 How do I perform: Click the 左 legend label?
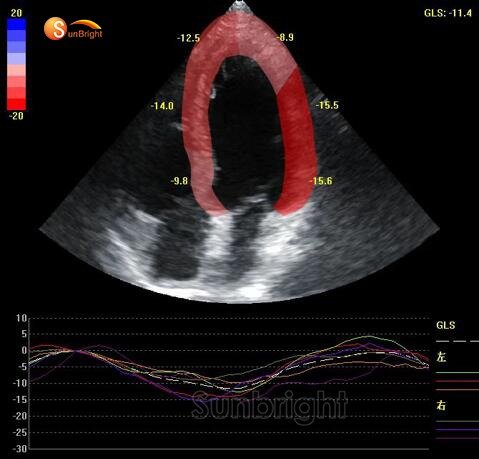tap(441, 357)
